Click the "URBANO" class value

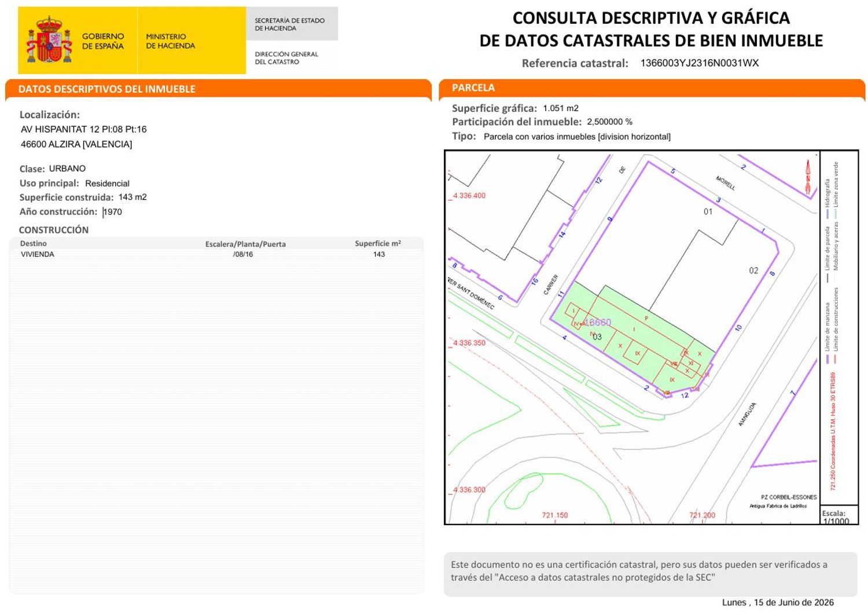click(67, 169)
